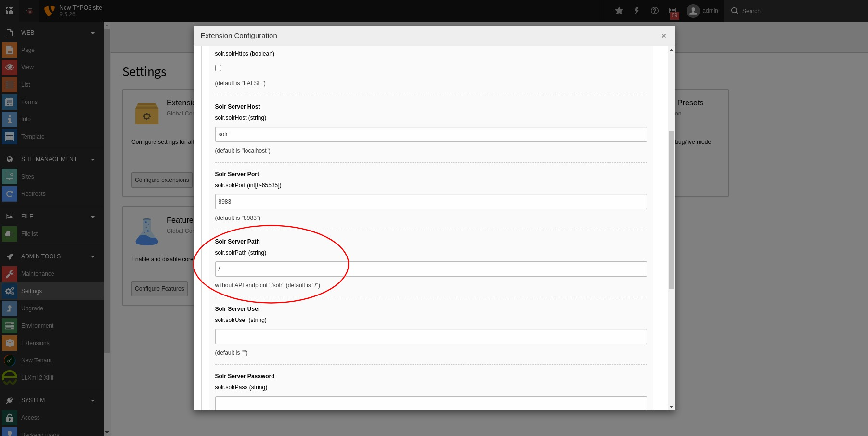Collapse the SITE MANAGEMENT group
This screenshot has width=868, height=436.
tap(93, 159)
